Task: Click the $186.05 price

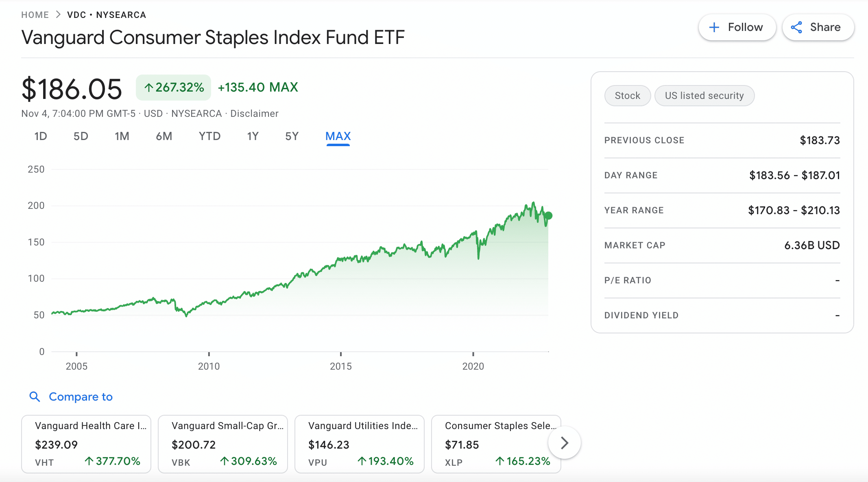Action: (x=72, y=89)
